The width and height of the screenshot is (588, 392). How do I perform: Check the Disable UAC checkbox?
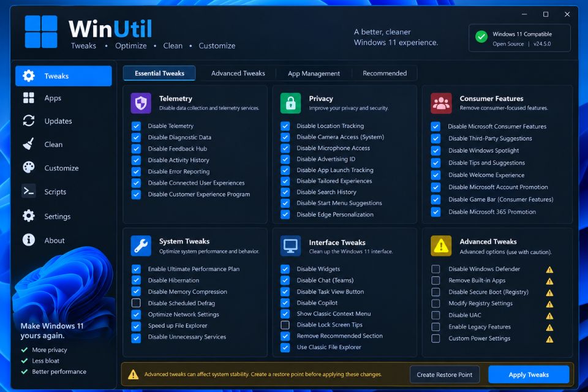point(435,315)
